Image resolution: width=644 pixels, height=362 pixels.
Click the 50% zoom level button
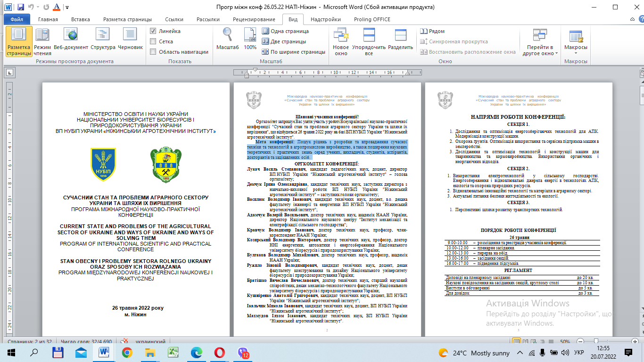tap(565, 341)
